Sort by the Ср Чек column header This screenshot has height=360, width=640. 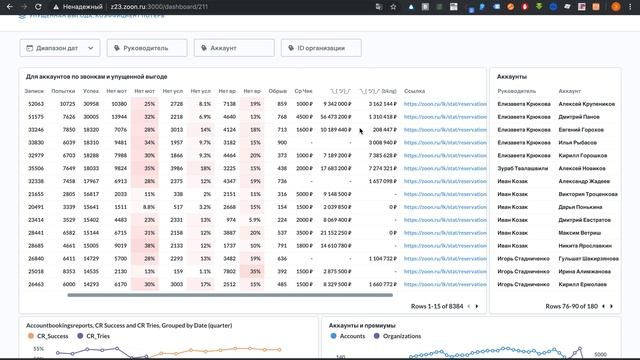coord(303,91)
